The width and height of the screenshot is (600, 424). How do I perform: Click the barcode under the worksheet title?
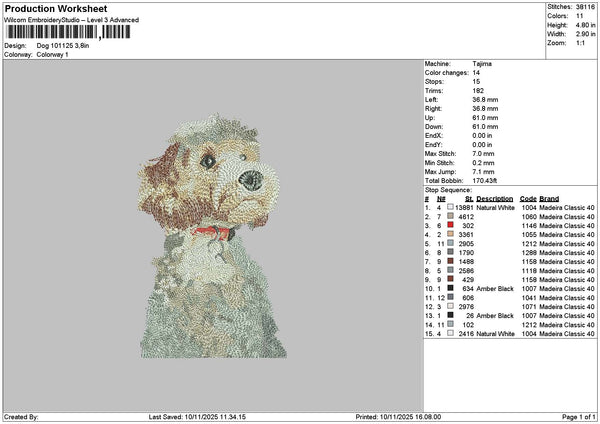click(68, 32)
